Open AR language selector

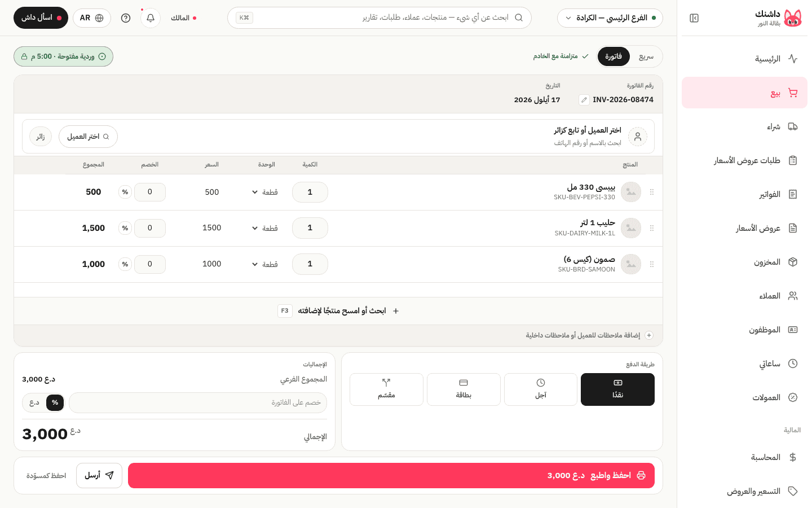[x=92, y=18]
